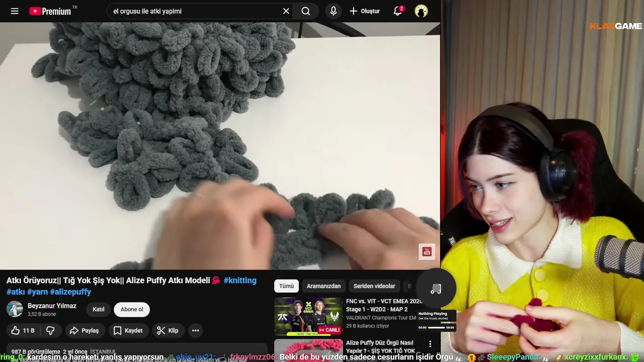
Task: Like the video showing 11 B
Action: coord(23,330)
